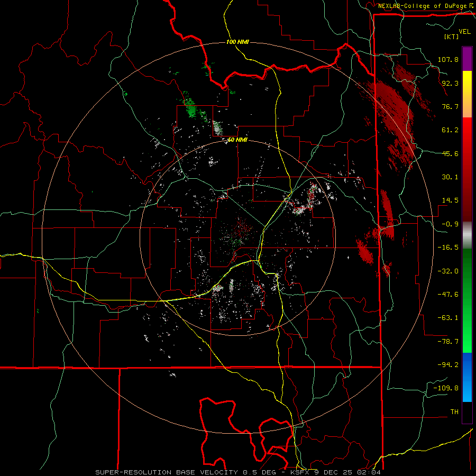Click the KSFX station identifier in the caption
Image resolution: width=476 pixels, height=476 pixels.
click(301, 472)
